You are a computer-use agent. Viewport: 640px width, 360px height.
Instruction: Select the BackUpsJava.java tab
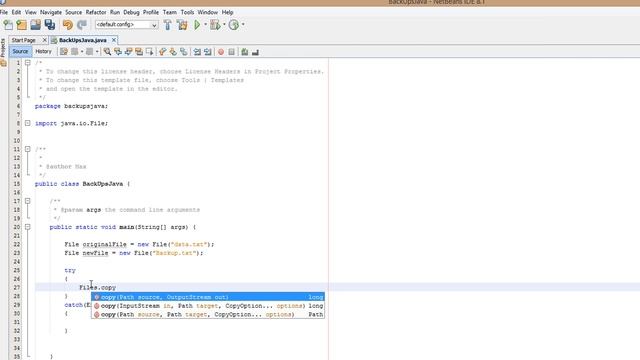coord(82,40)
